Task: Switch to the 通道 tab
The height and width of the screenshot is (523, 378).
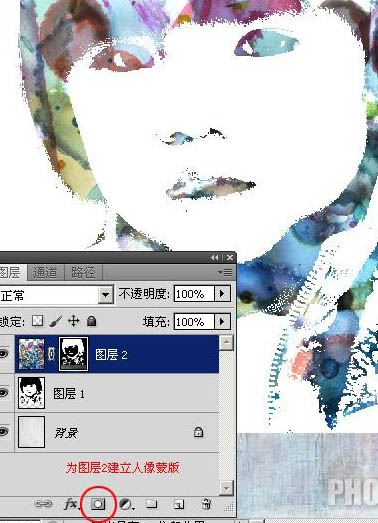Action: point(45,273)
